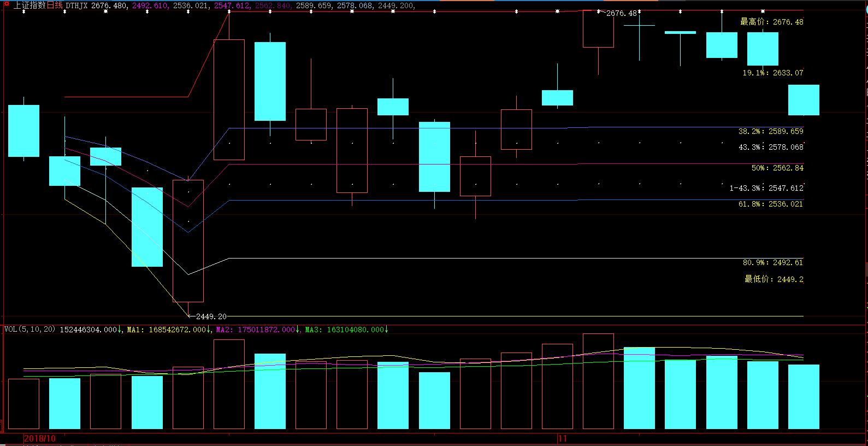Select the 11 month marker on timeline
The height and width of the screenshot is (446, 868).
(563, 439)
